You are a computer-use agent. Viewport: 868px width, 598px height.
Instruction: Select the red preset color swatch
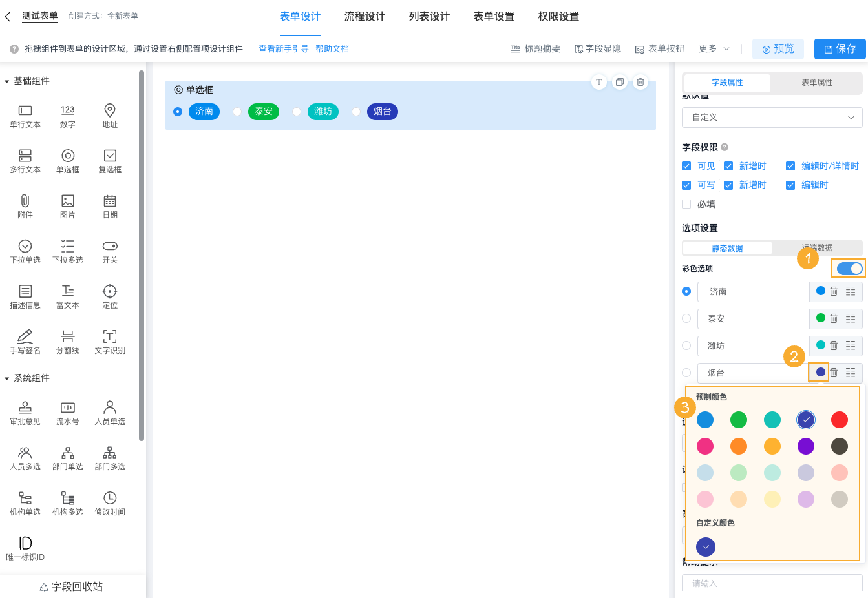point(839,419)
